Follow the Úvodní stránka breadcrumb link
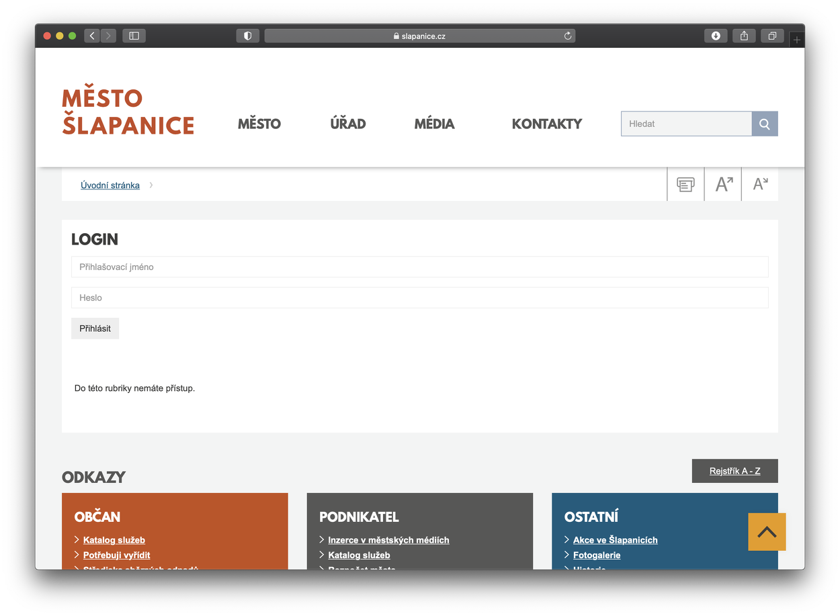This screenshot has width=840, height=616. [110, 185]
